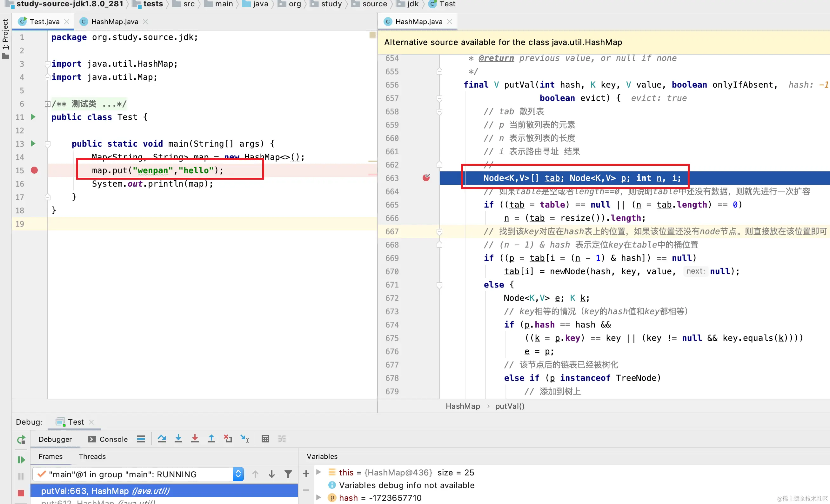This screenshot has width=830, height=504.
Task: Open the Evaluate Expression calculator icon
Action: point(265,439)
